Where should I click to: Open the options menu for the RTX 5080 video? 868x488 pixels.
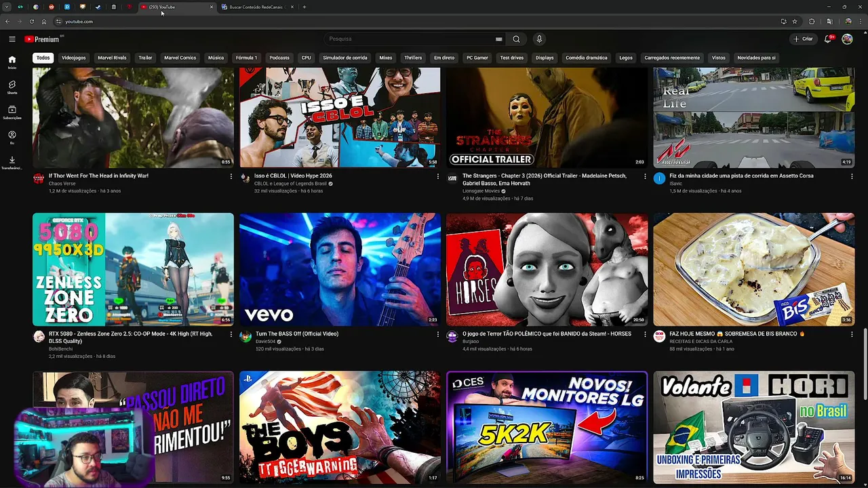point(231,334)
